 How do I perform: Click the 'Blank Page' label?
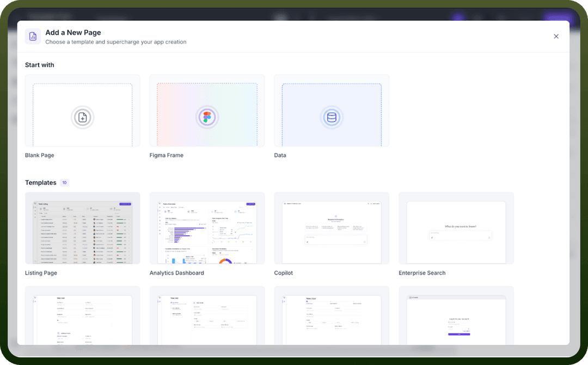coord(39,155)
